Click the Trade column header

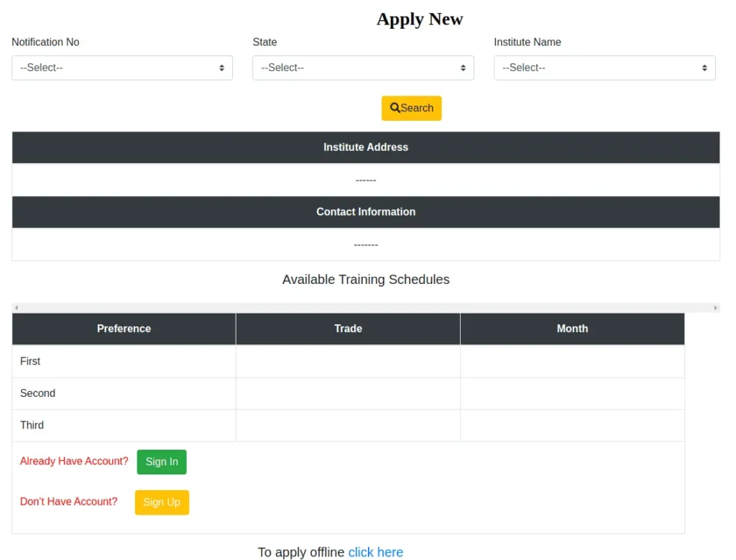tap(348, 329)
